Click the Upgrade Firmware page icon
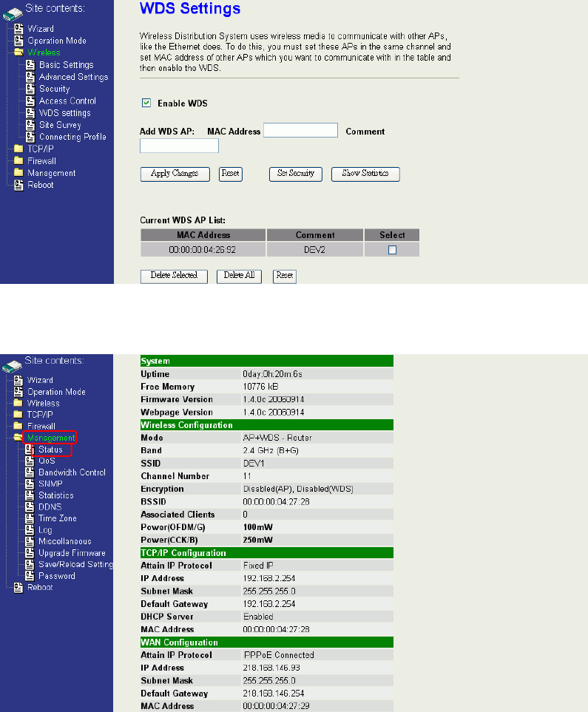The height and width of the screenshot is (712, 588). click(x=30, y=552)
